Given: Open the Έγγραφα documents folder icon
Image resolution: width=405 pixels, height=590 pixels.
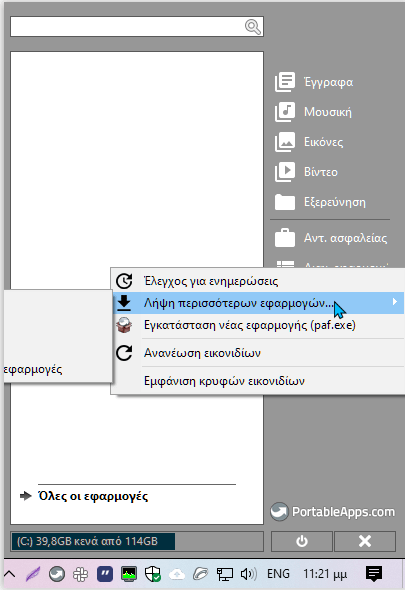Looking at the screenshot, I should [x=285, y=82].
